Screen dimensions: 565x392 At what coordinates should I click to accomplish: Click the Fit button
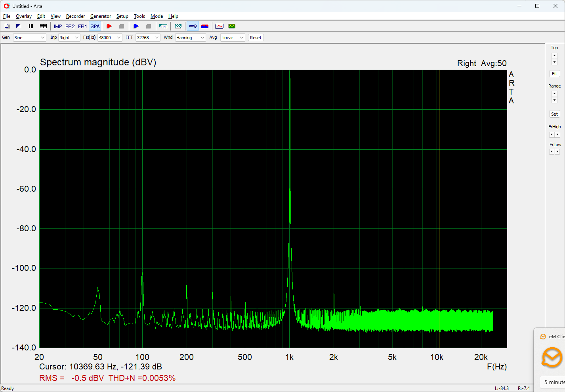pos(554,74)
